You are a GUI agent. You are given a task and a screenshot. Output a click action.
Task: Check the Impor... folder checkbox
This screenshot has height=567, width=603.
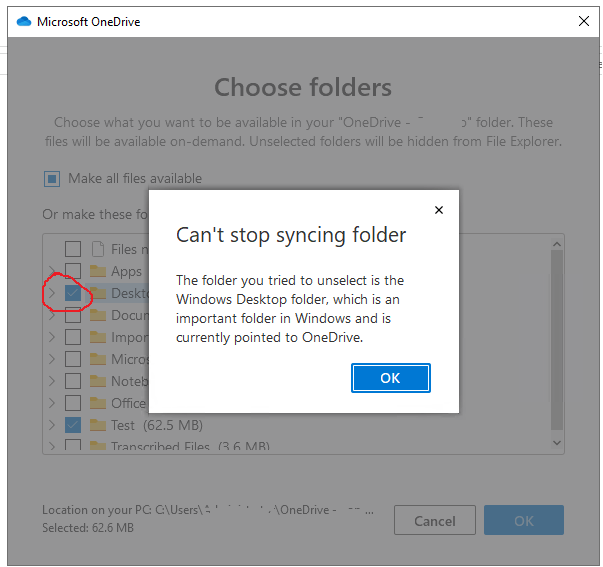73,337
